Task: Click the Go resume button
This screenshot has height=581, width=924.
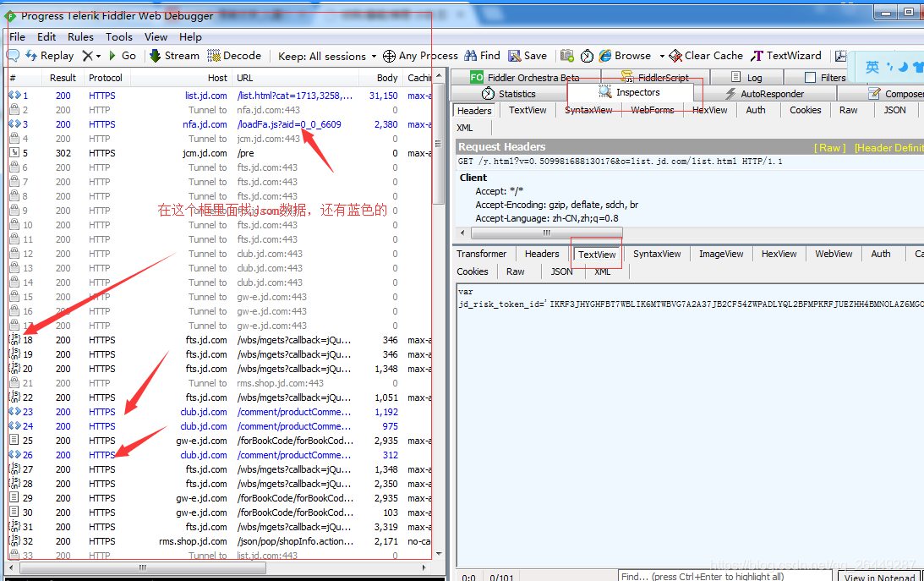Action: pos(123,56)
